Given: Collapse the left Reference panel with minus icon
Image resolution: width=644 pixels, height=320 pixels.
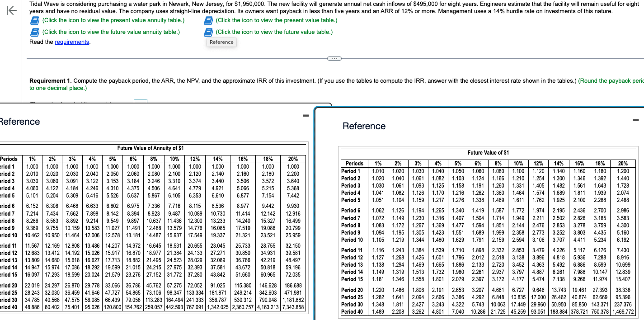Looking at the screenshot, I should [306, 115].
